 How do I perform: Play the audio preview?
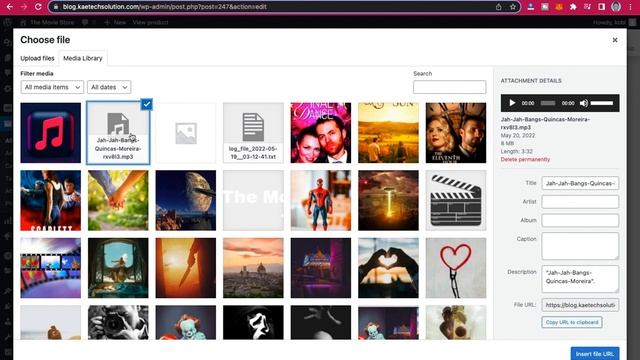512,103
